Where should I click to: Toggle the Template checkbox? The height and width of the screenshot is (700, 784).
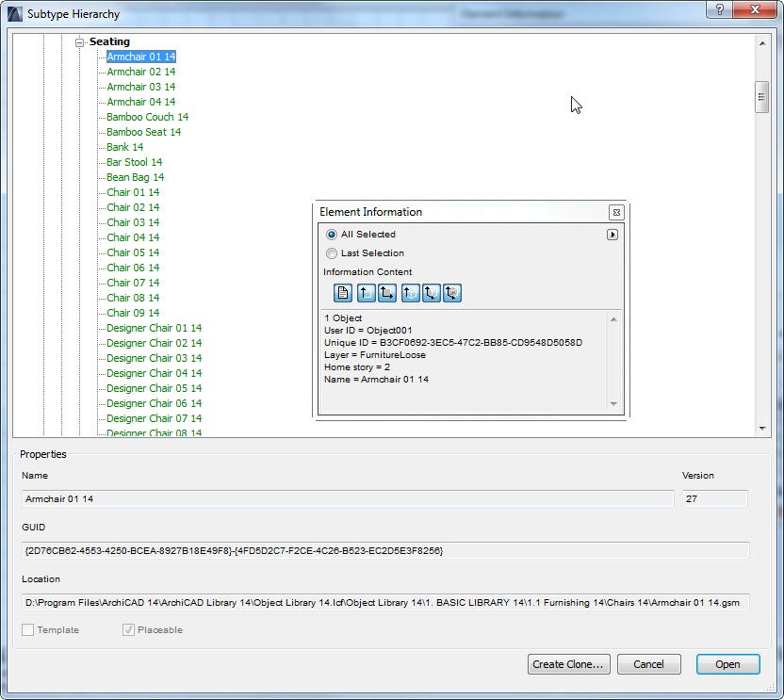(28, 630)
